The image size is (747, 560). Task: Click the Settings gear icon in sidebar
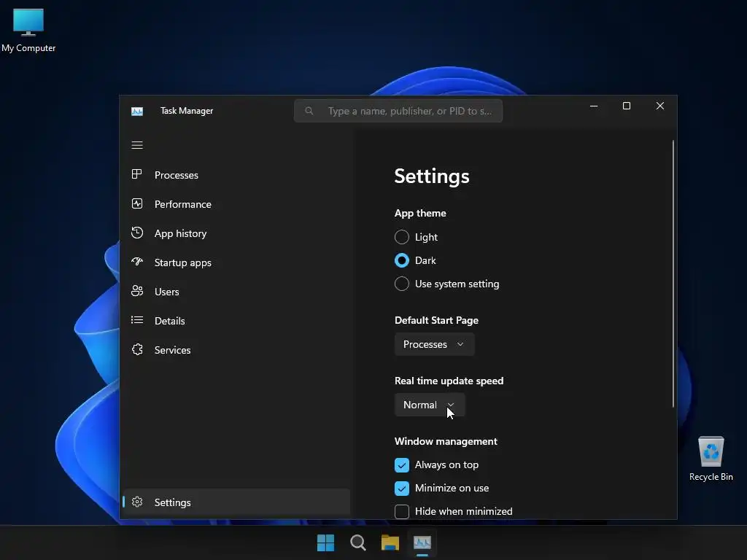point(137,502)
